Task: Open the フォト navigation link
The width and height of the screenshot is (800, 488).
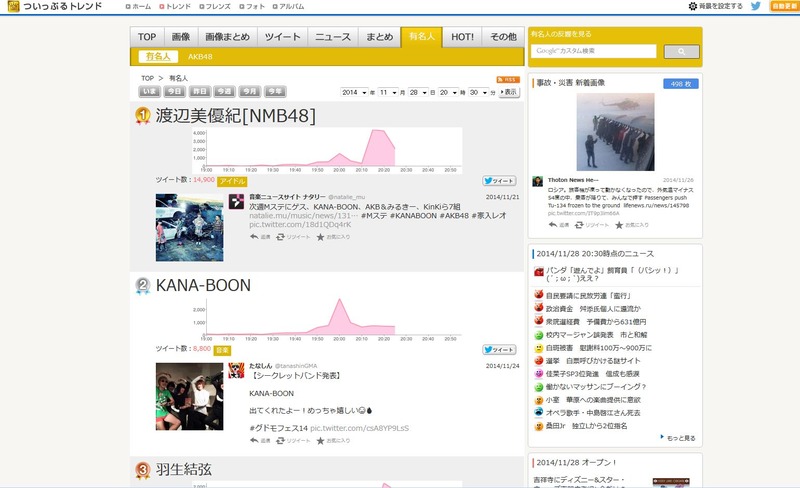Action: tap(252, 7)
